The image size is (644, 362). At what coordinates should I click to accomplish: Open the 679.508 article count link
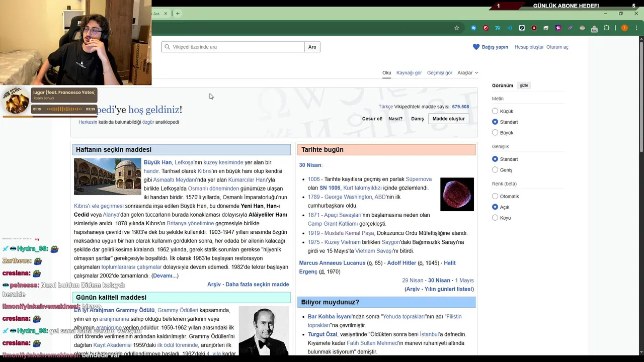[460, 107]
